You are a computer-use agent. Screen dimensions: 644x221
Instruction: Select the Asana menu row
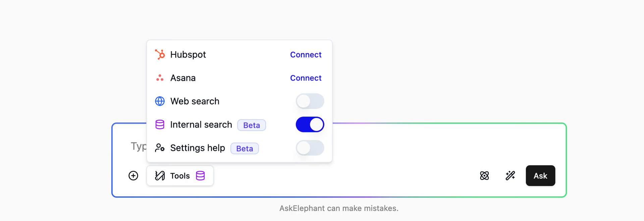(x=239, y=78)
